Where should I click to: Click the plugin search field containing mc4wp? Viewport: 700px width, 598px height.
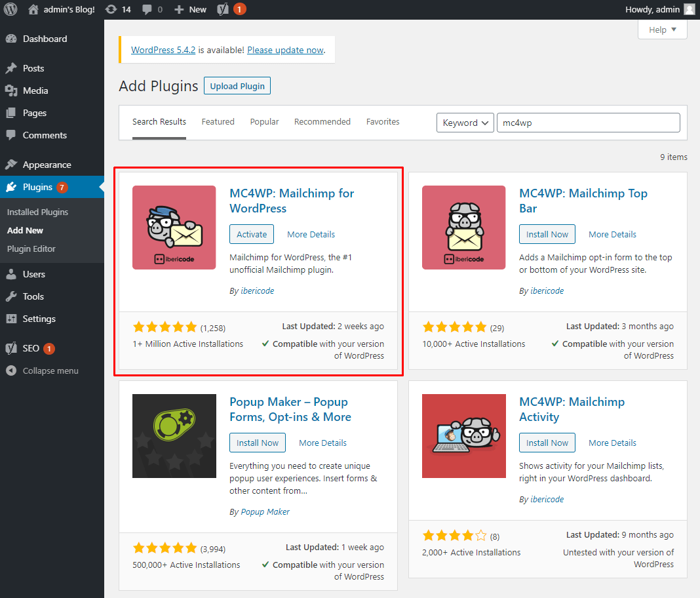click(589, 123)
